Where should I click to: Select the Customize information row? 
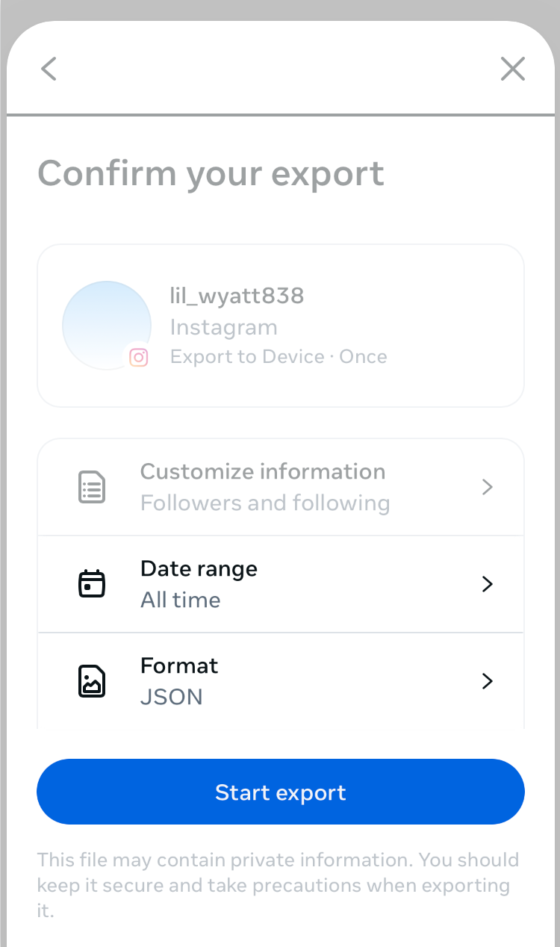point(280,486)
